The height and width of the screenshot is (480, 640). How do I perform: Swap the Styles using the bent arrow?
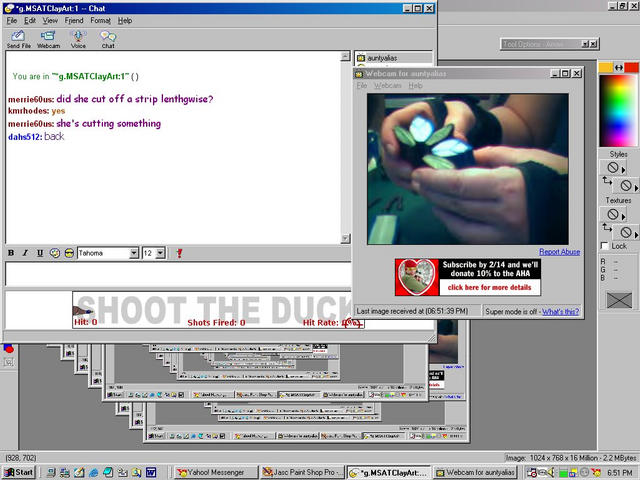(x=607, y=181)
